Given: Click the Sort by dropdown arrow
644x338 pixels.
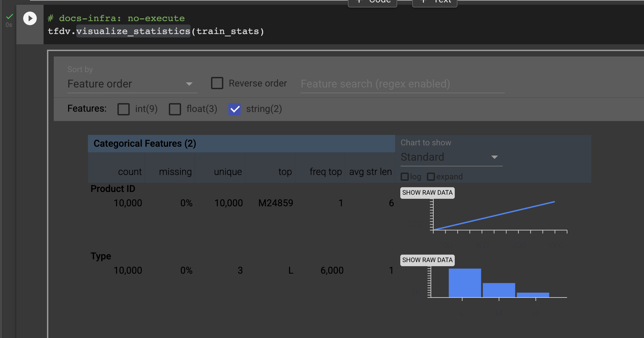Looking at the screenshot, I should pos(189,84).
